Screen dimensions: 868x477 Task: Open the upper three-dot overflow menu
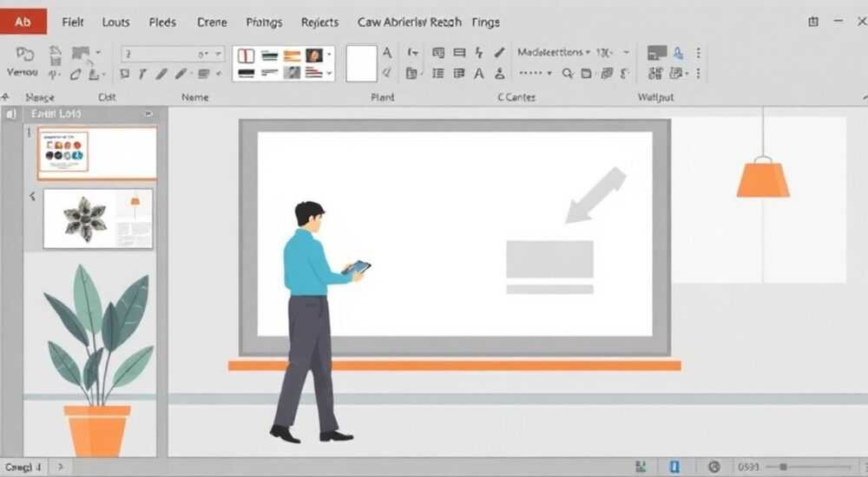click(698, 53)
